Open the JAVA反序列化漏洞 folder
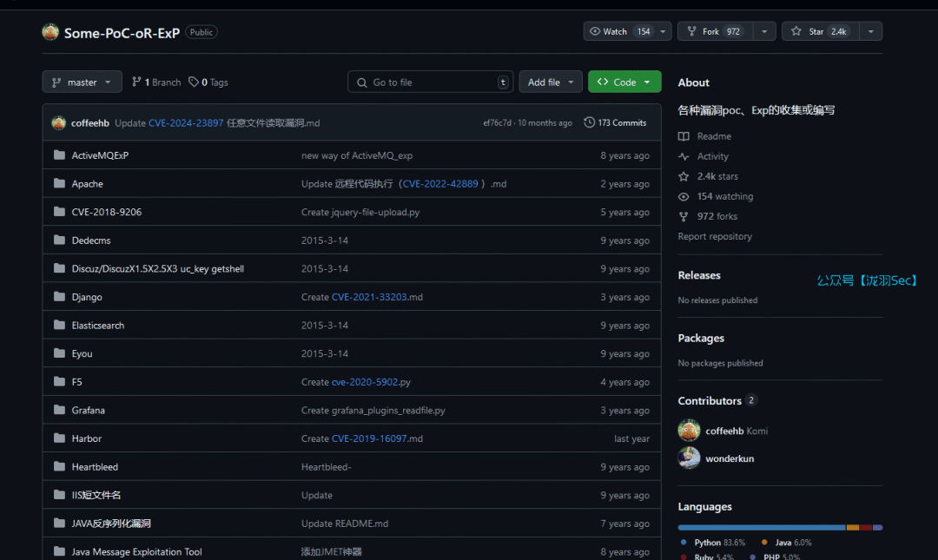Screen dimensions: 938x560 (111, 523)
